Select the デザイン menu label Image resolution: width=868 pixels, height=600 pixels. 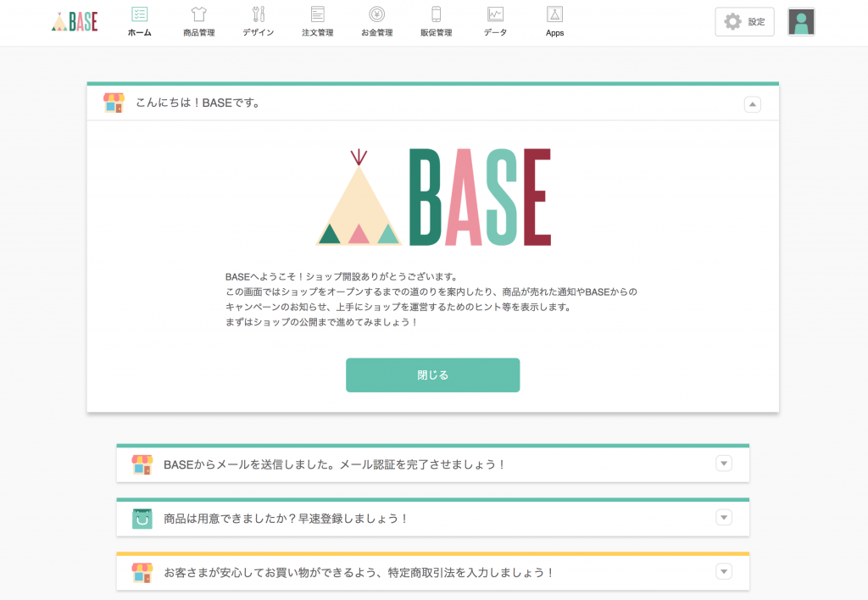258,33
